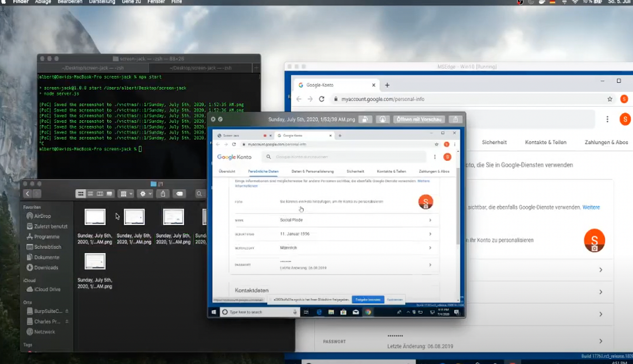Open Kontakte & Teilen tab in VM window
The height and width of the screenshot is (364, 633).
(x=546, y=142)
